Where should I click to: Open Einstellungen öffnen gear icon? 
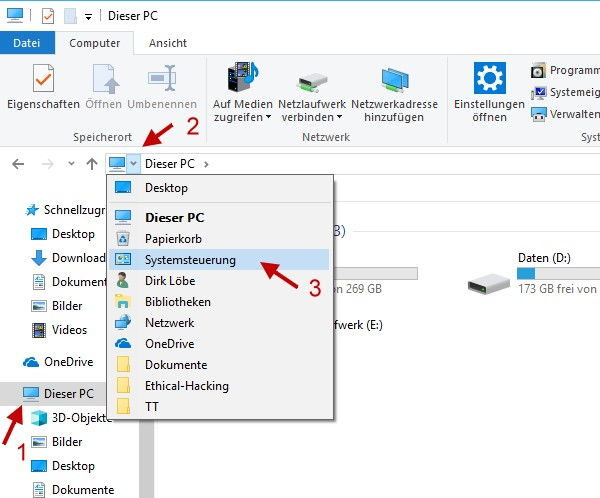pos(489,78)
